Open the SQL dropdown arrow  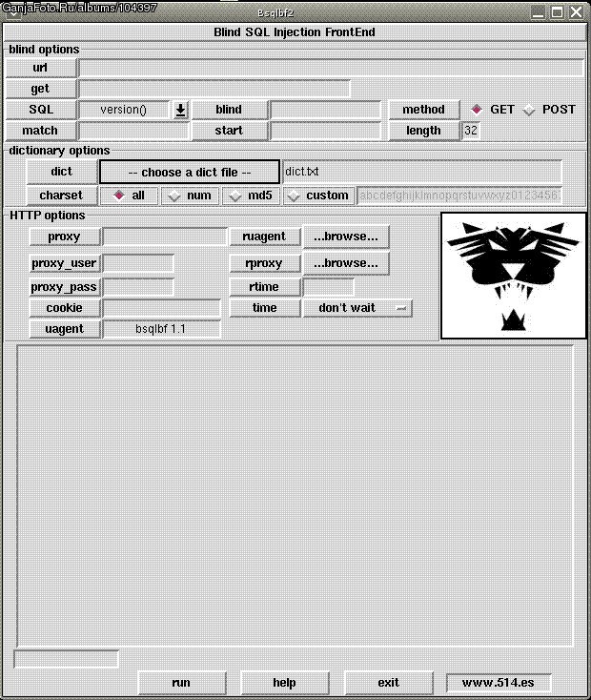[x=180, y=110]
